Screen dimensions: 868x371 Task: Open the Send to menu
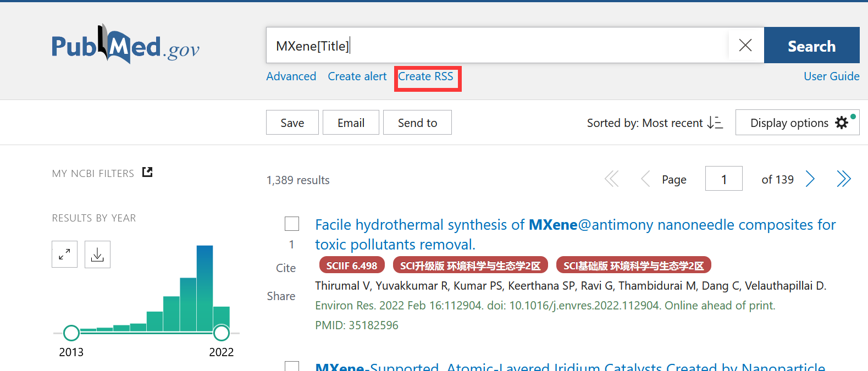pyautogui.click(x=417, y=123)
